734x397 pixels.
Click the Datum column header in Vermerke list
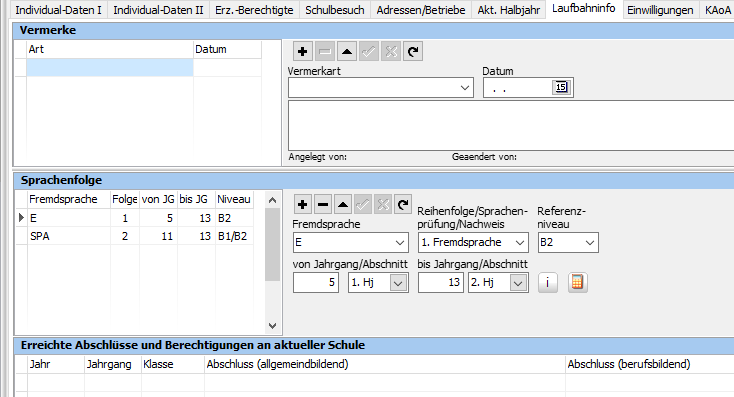228,50
